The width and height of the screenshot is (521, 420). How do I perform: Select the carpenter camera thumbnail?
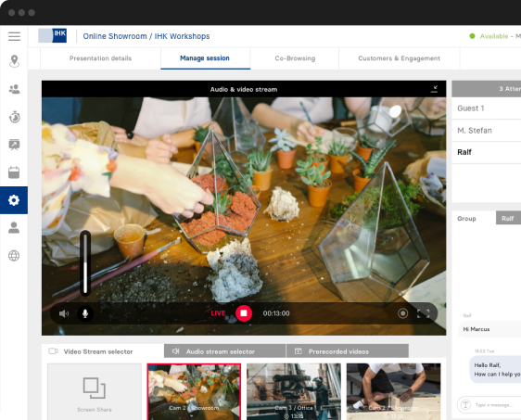[393, 391]
